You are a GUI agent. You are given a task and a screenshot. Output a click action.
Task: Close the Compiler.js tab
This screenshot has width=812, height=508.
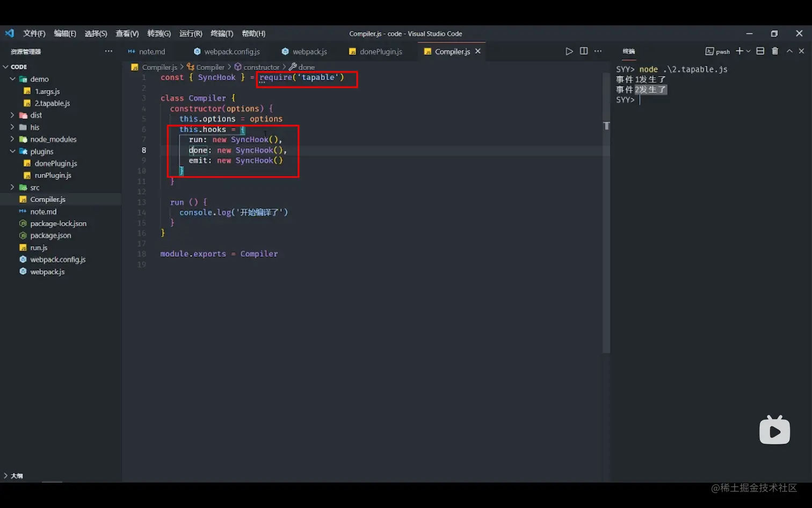click(478, 51)
